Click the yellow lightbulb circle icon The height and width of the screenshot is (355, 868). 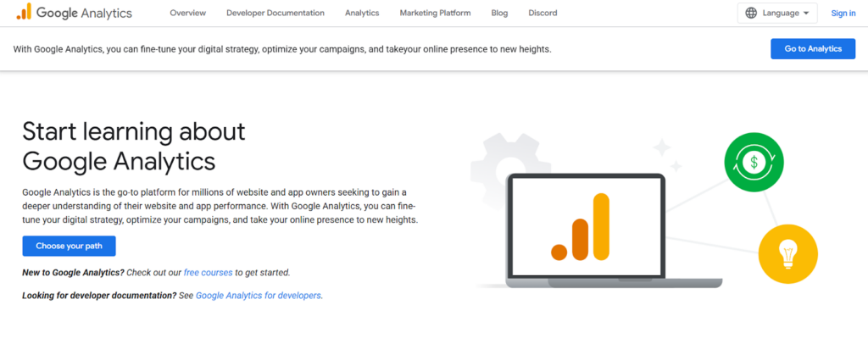787,254
